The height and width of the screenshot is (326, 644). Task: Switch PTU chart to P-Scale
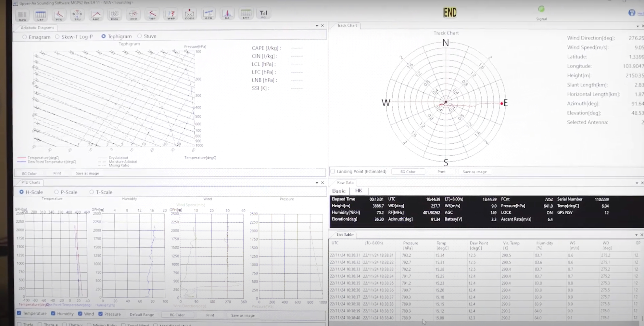(57, 192)
